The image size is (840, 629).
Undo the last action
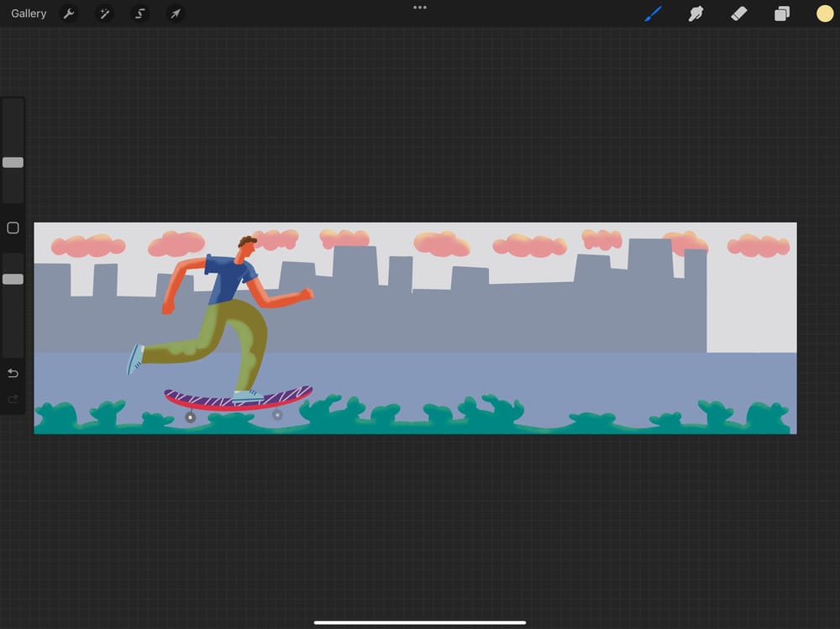13,373
